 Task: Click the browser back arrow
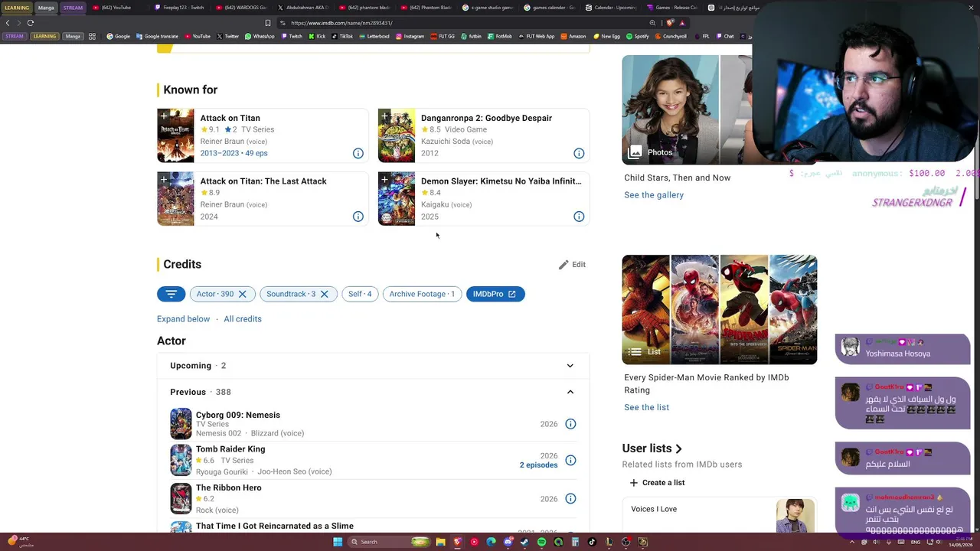pos(8,23)
